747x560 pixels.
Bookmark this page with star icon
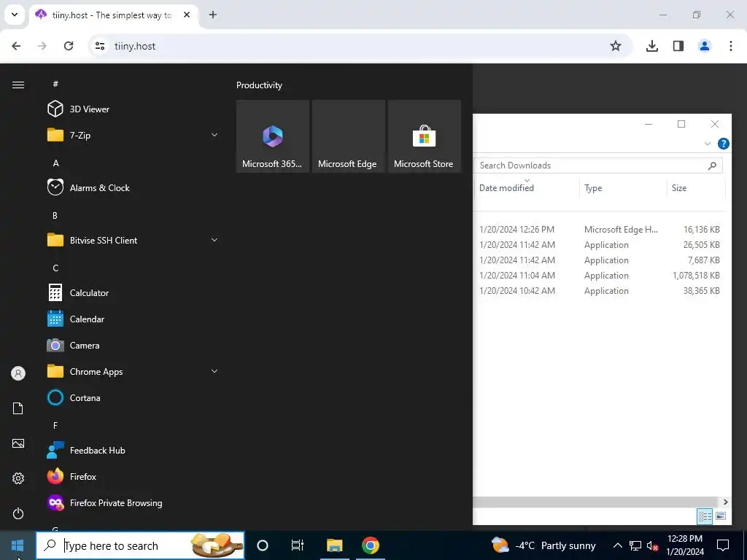(x=616, y=46)
